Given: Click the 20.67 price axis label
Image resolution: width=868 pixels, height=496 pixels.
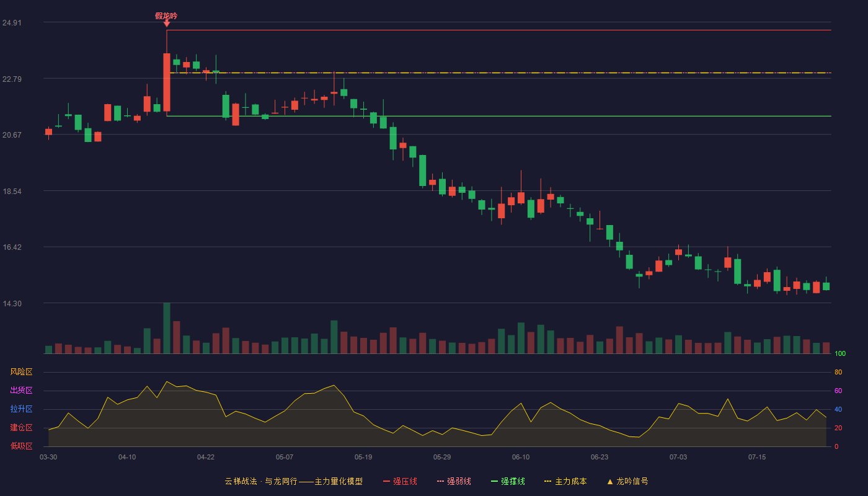Looking at the screenshot, I should [12, 135].
